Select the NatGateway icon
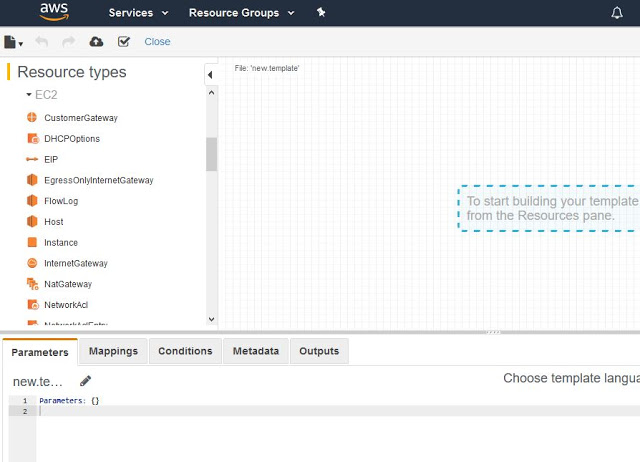 32,284
